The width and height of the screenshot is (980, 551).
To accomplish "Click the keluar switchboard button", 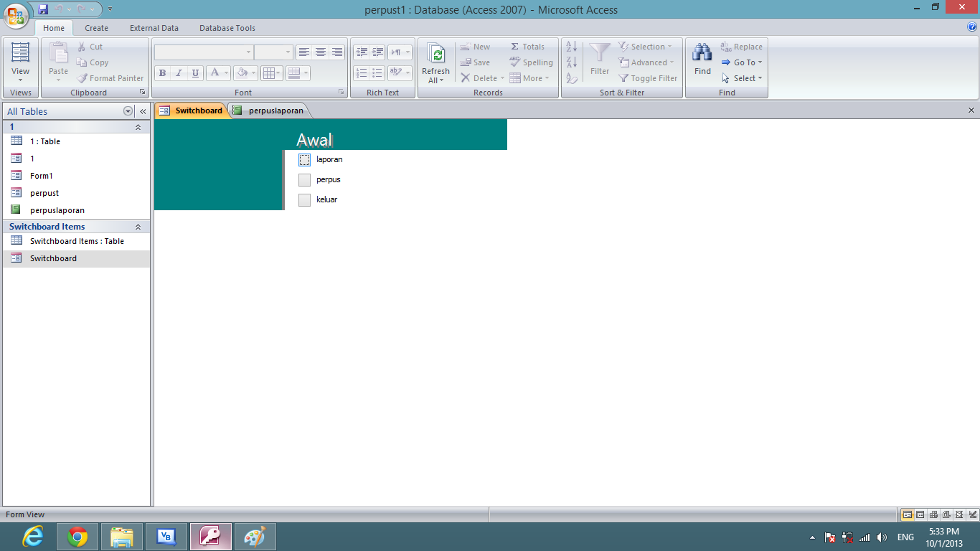I will (305, 199).
